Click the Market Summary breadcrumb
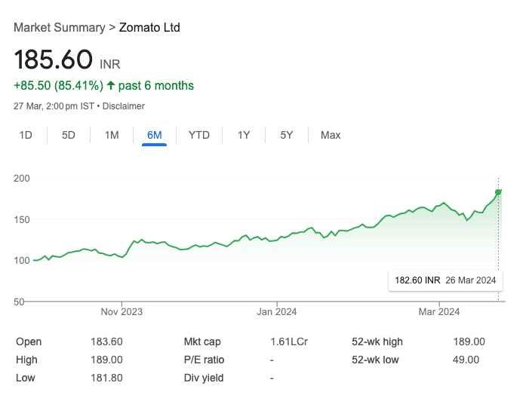 [60, 28]
